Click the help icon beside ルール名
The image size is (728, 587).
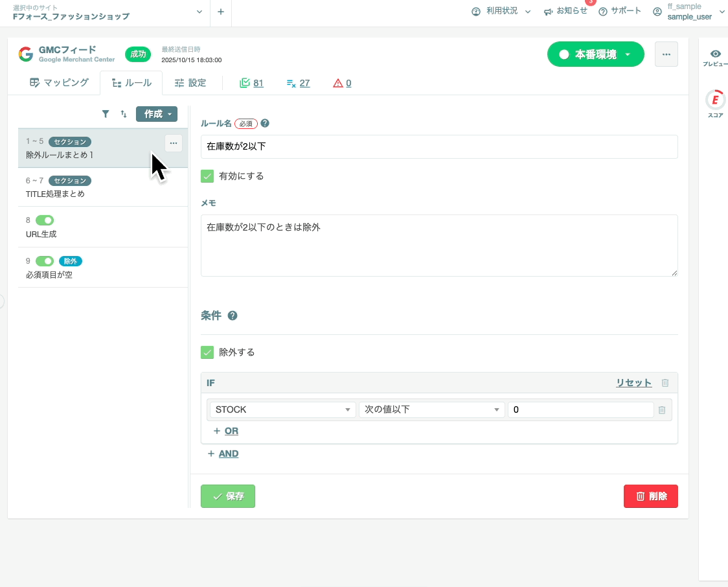[x=265, y=124]
